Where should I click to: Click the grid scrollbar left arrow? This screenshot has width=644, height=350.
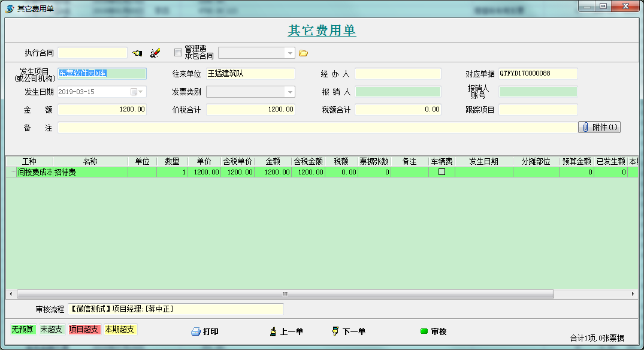(x=11, y=294)
